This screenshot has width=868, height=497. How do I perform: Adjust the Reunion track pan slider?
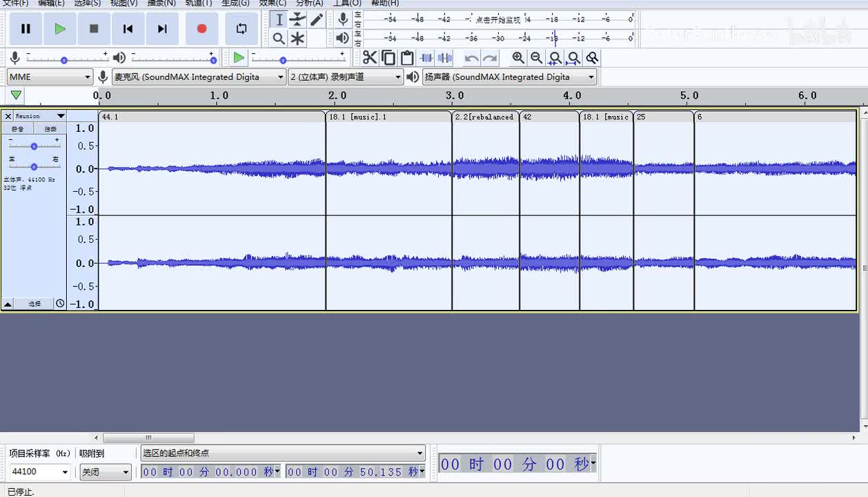(x=34, y=166)
